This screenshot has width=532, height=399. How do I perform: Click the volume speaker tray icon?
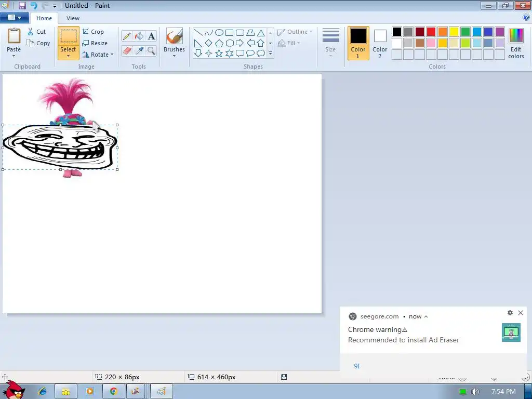coord(475,392)
